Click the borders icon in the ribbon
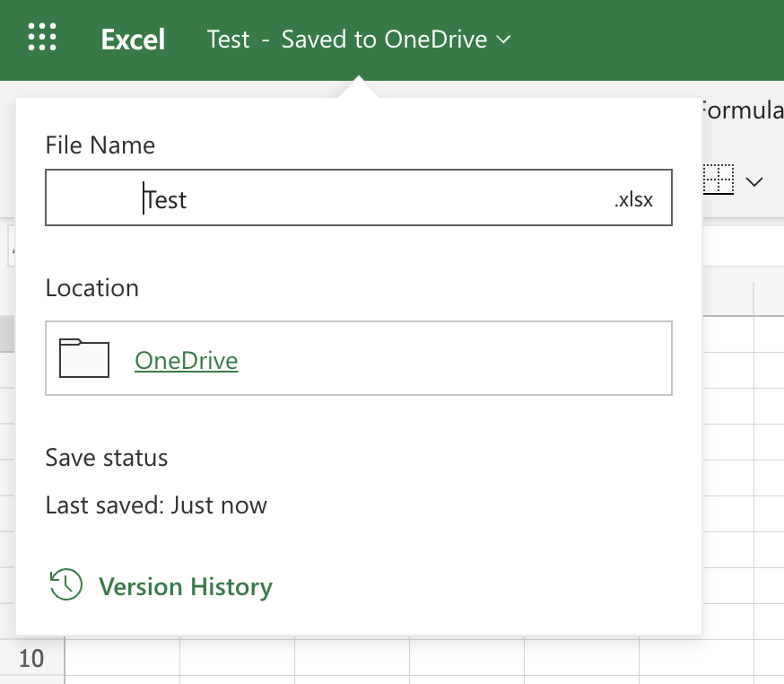784x684 pixels. [719, 180]
